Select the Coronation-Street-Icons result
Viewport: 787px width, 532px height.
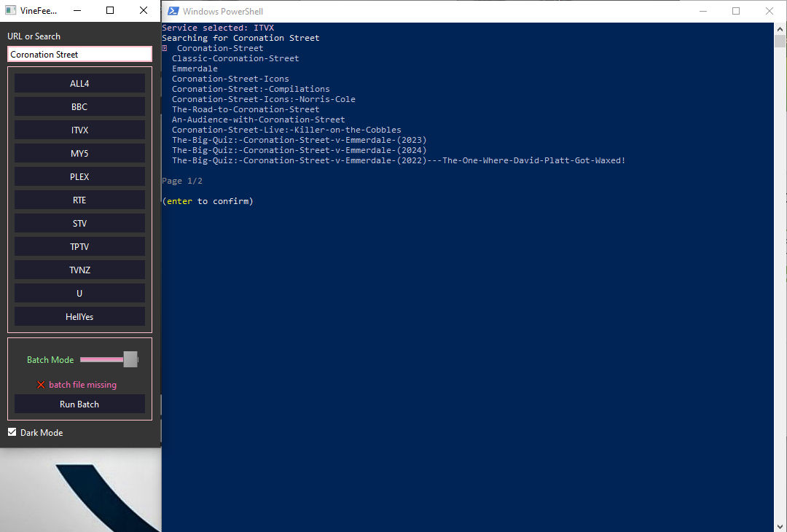[230, 79]
